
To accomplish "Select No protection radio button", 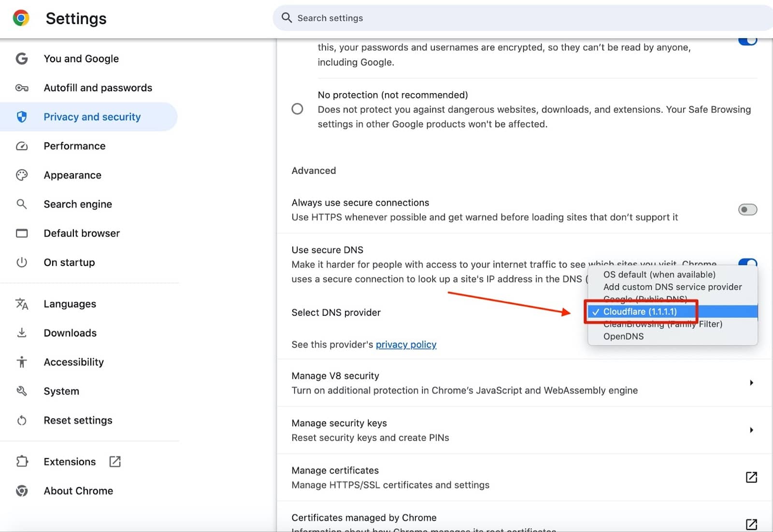I will pos(298,109).
